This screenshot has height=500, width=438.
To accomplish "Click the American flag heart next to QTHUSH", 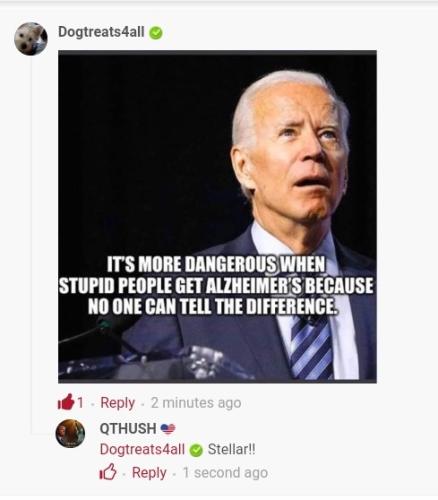I will [168, 429].
